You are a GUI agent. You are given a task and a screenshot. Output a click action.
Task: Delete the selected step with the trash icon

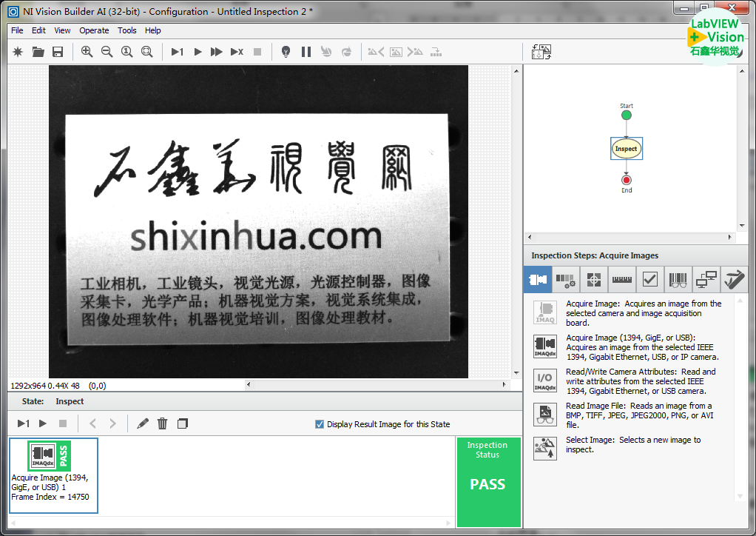coord(163,423)
